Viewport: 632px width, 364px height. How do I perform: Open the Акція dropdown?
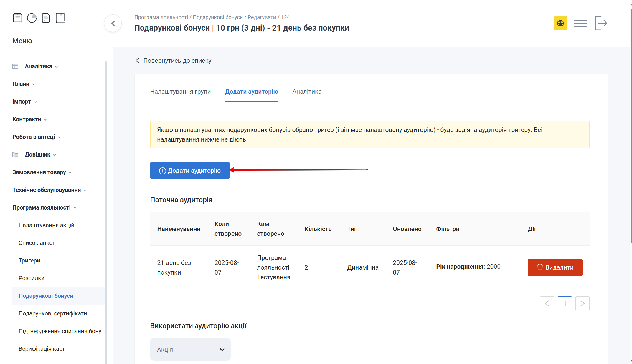(x=190, y=349)
